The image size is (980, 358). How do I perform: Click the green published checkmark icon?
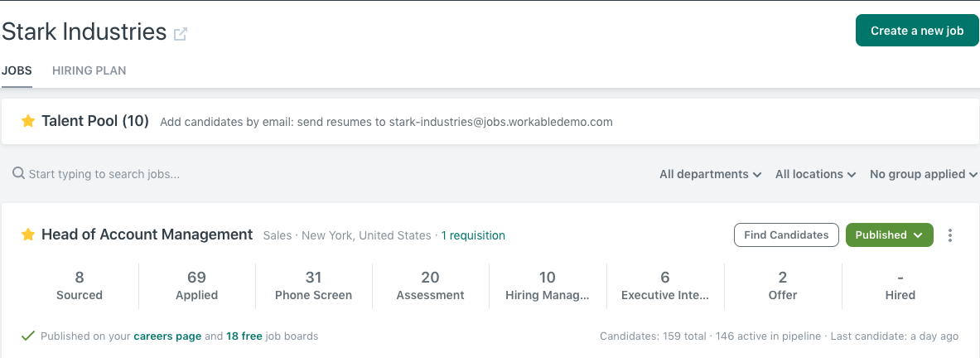(x=27, y=336)
